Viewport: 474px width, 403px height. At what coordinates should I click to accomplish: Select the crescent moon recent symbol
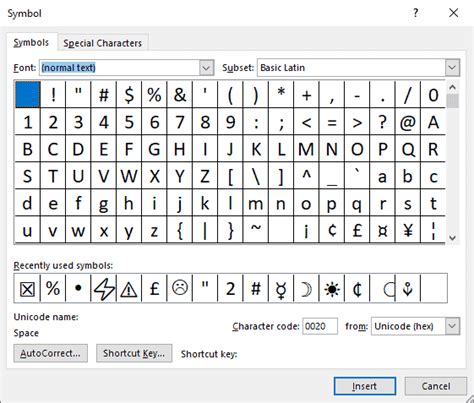click(x=306, y=288)
